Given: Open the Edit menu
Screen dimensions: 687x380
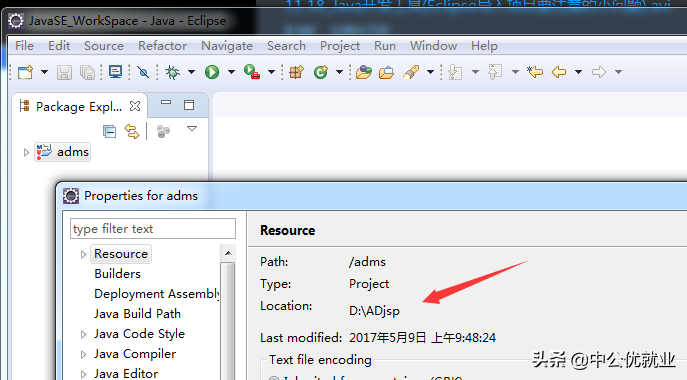Looking at the screenshot, I should [59, 46].
